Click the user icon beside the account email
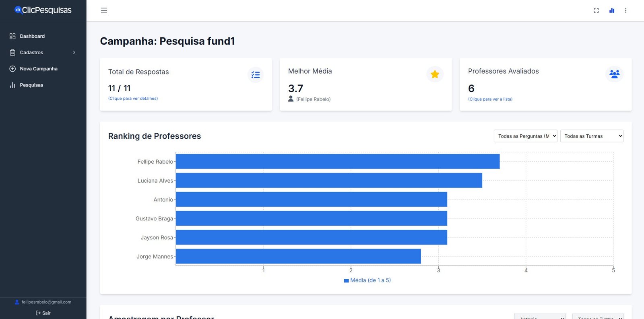Image resolution: width=644 pixels, height=319 pixels. 17,302
